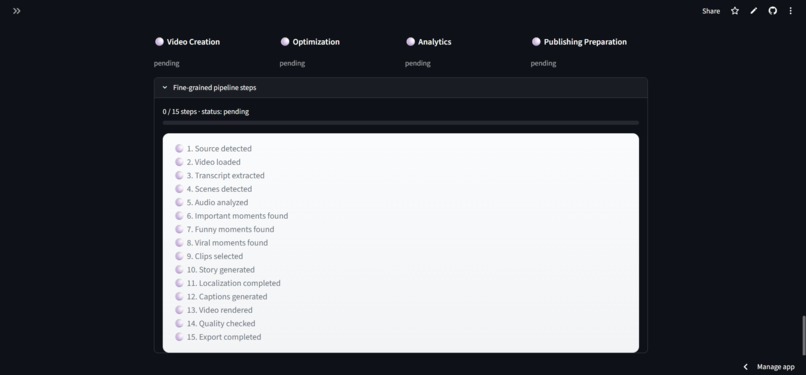Image resolution: width=806 pixels, height=375 pixels.
Task: Click the status icon beside Video loaded
Action: (x=179, y=162)
